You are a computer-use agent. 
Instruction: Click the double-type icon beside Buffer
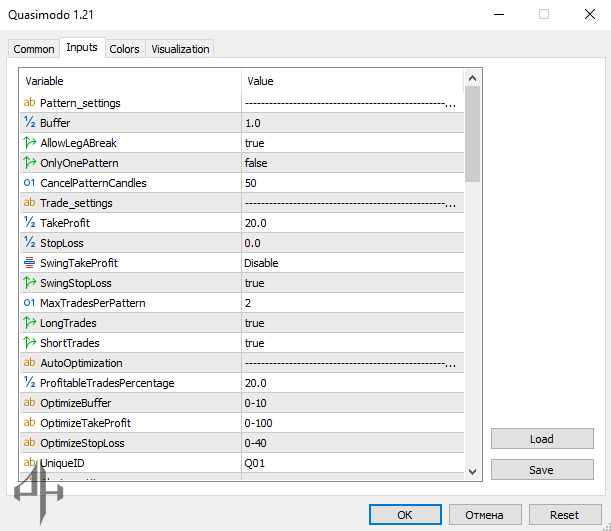(29, 122)
